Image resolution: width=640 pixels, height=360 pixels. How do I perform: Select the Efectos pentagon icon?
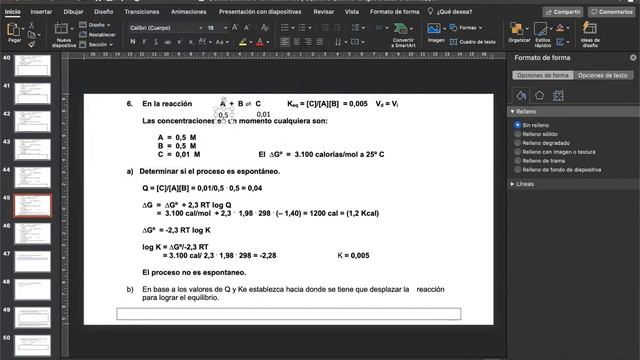(539, 96)
